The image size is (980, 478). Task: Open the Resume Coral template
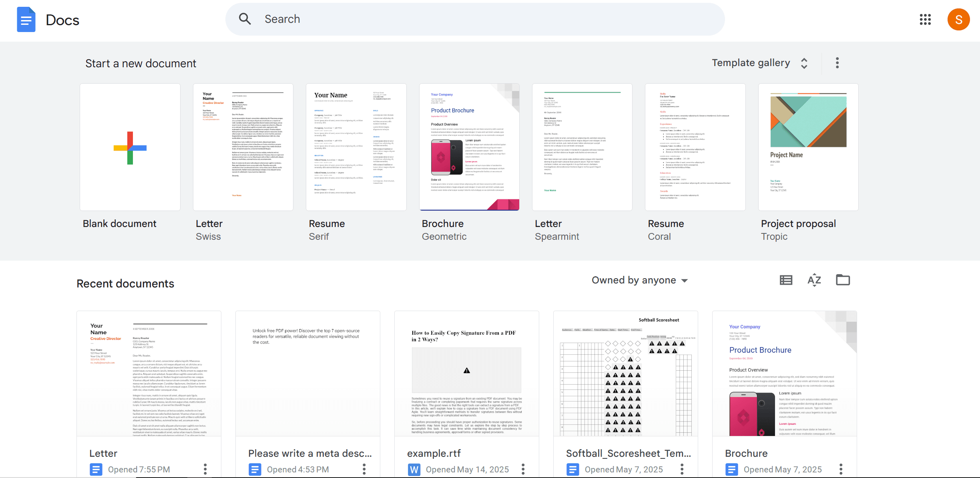point(695,147)
